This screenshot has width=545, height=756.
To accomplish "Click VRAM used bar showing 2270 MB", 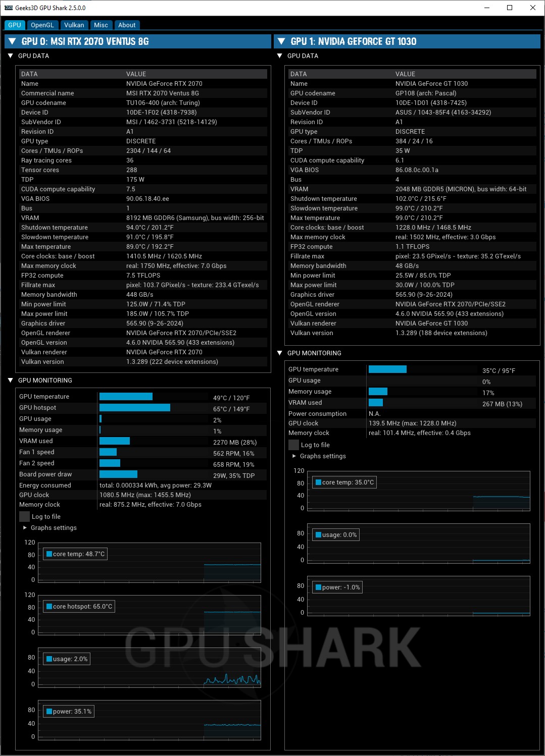I will [115, 441].
